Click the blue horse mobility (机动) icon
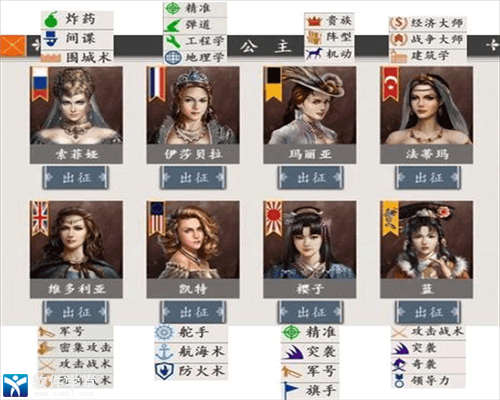Screen dimensions: 500x400 [x=314, y=53]
